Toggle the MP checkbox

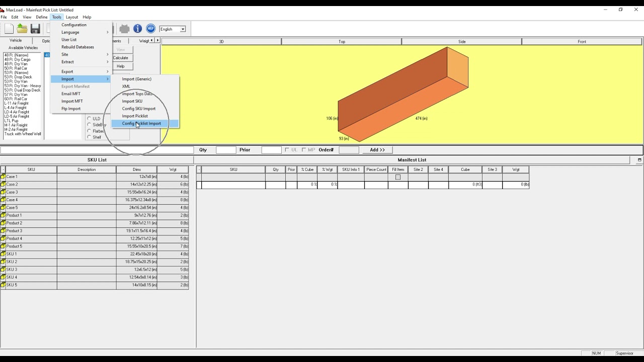click(303, 150)
